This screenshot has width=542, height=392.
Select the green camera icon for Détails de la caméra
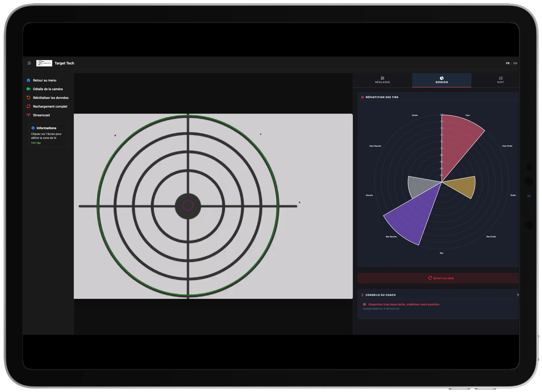coord(28,89)
